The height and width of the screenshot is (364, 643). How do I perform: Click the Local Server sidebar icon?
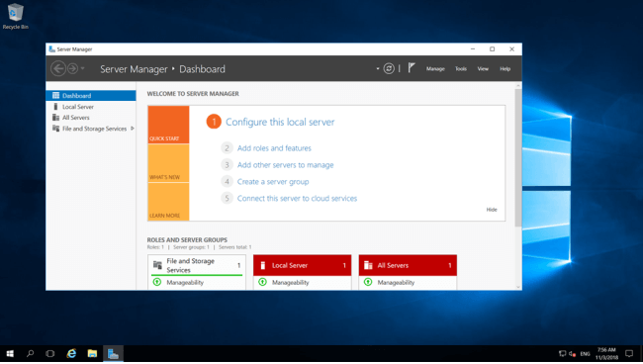[x=55, y=107]
